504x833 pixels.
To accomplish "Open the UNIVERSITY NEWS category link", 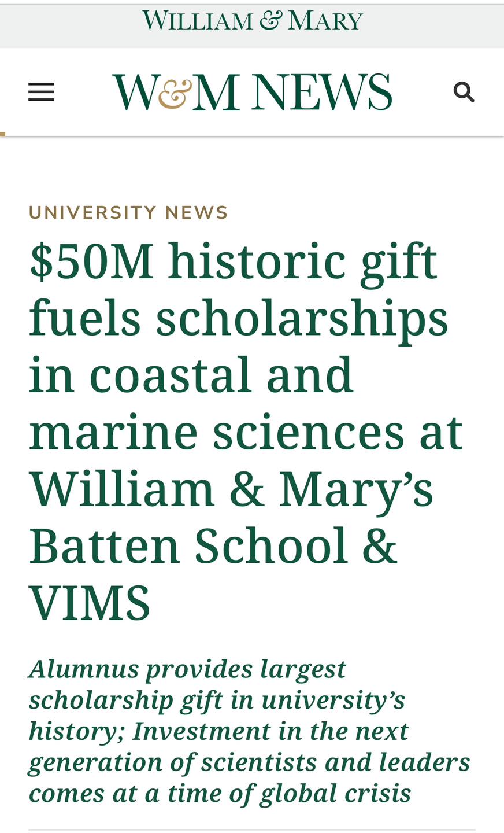I will (128, 212).
